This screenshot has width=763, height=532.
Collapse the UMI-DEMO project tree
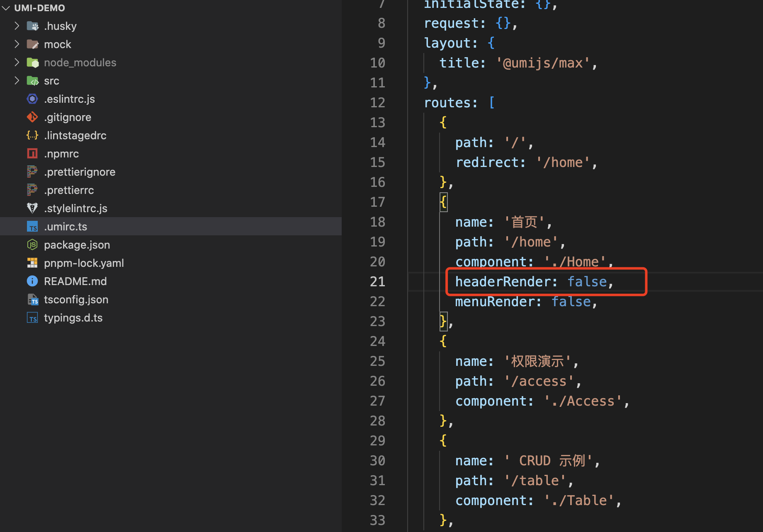point(6,7)
